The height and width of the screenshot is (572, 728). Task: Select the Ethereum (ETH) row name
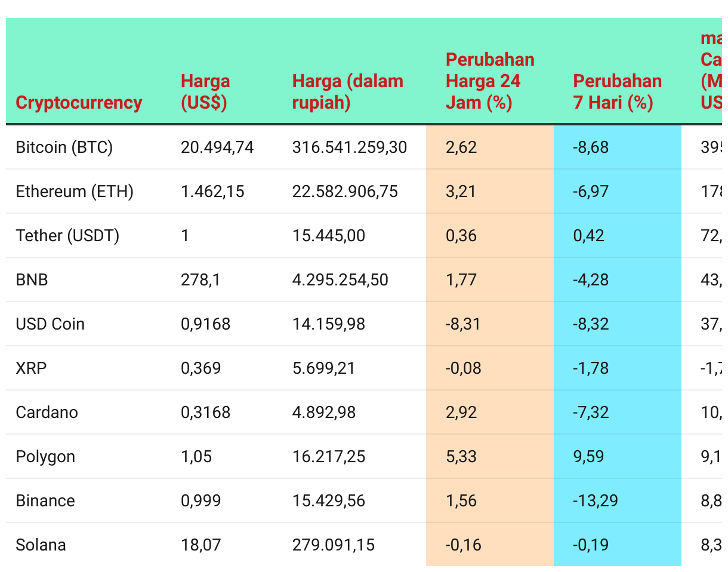pyautogui.click(x=75, y=192)
